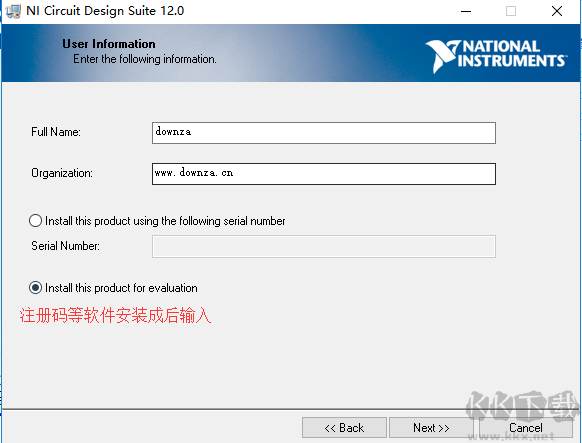Click the disabled Serial Number field
Screen dimensions: 582x443
pyautogui.click(x=324, y=246)
